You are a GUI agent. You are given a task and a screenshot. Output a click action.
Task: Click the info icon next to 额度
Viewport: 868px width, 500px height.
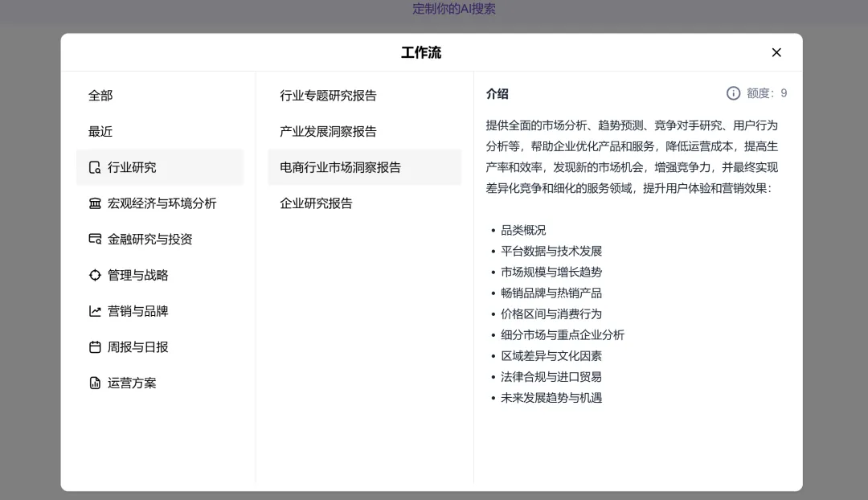[732, 92]
